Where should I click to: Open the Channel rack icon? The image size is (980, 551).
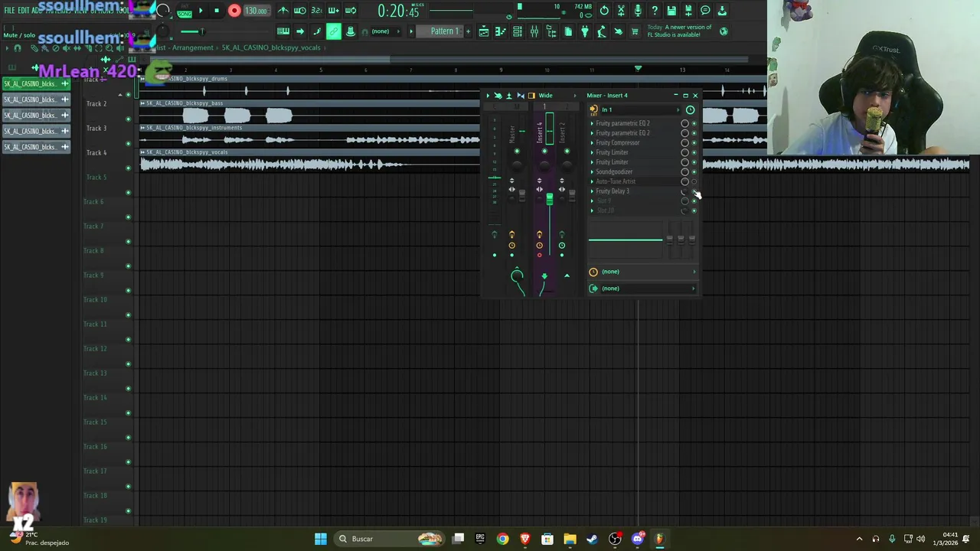click(518, 31)
